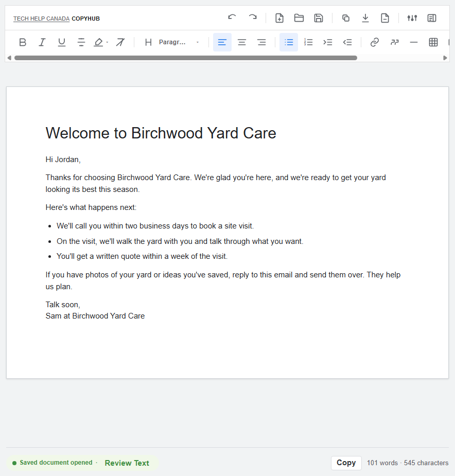Align text center
455x476 pixels.
click(242, 42)
